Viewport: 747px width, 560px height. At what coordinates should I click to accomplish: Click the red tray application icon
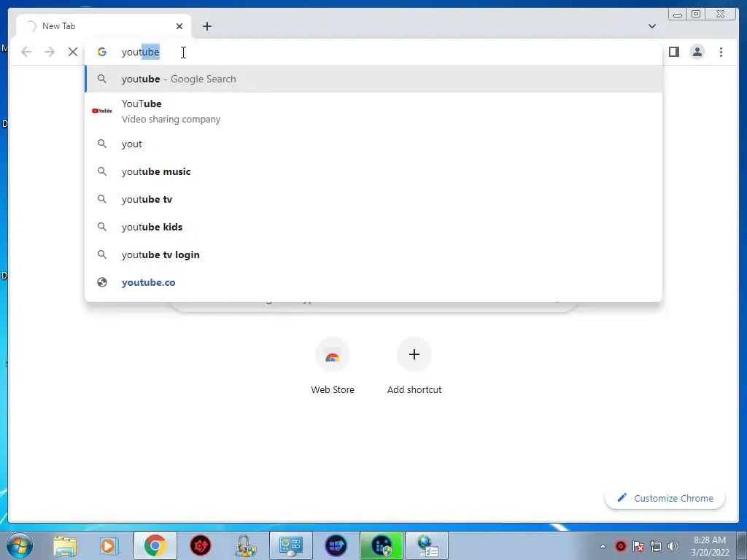click(620, 546)
